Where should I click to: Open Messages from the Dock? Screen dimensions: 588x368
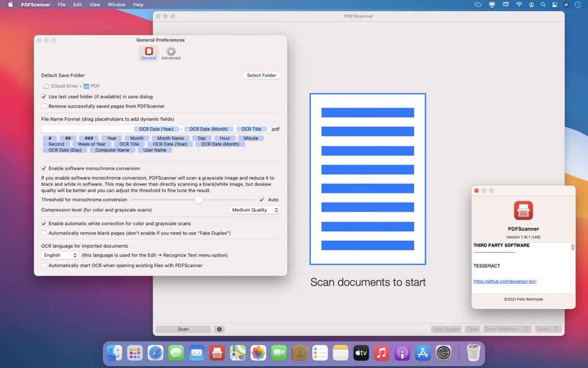click(x=176, y=353)
